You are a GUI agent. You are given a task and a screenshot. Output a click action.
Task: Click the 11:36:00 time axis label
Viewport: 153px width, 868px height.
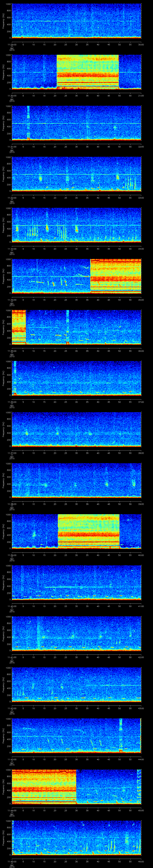click(12, 402)
